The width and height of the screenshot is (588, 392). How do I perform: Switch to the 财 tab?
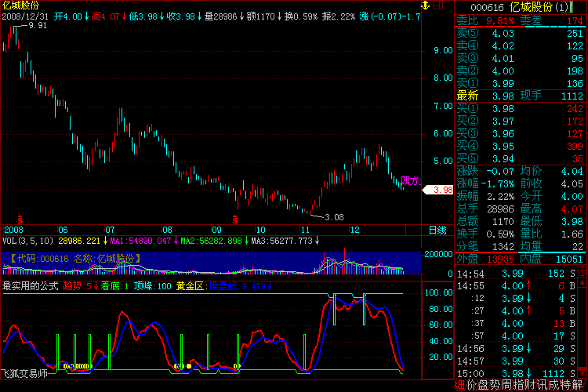(x=530, y=385)
